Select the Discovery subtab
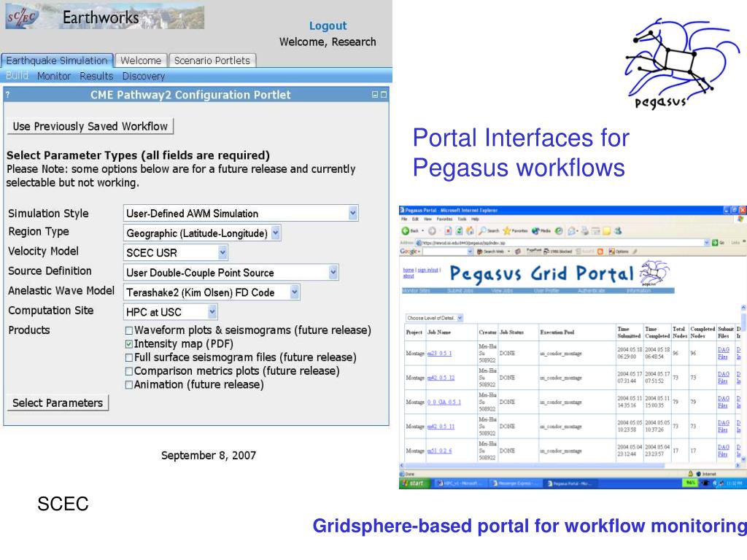 (144, 76)
